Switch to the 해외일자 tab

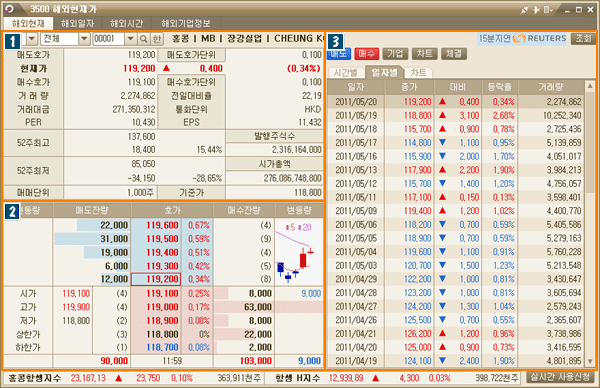coord(77,23)
